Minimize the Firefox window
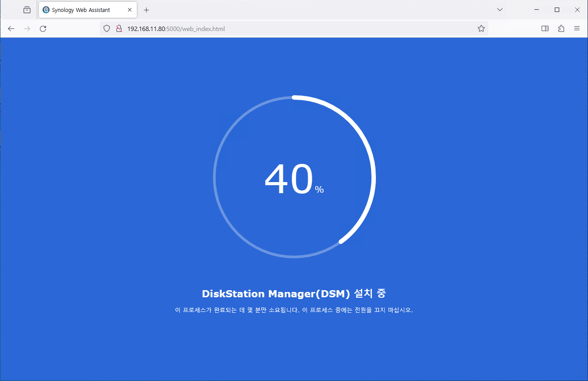Viewport: 588px width, 381px height. (x=537, y=10)
